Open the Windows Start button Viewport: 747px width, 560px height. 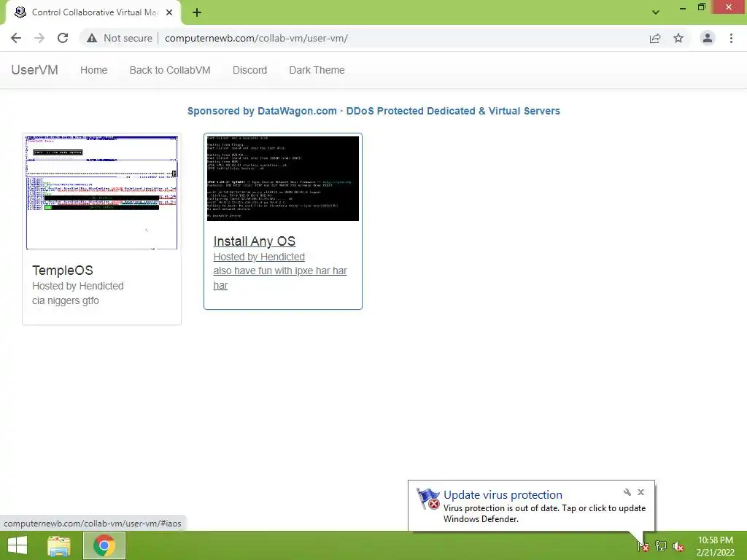(x=18, y=545)
